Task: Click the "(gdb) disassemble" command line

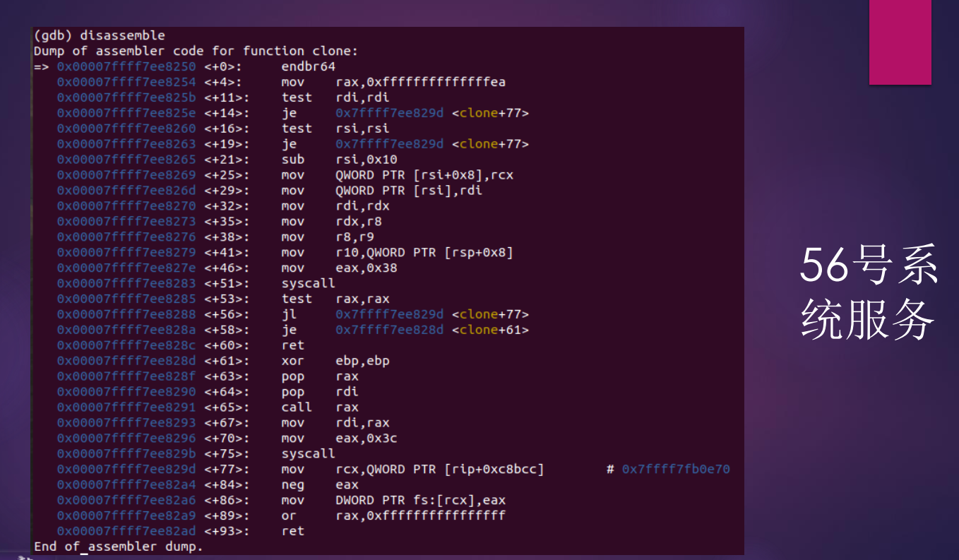Action: click(x=99, y=35)
